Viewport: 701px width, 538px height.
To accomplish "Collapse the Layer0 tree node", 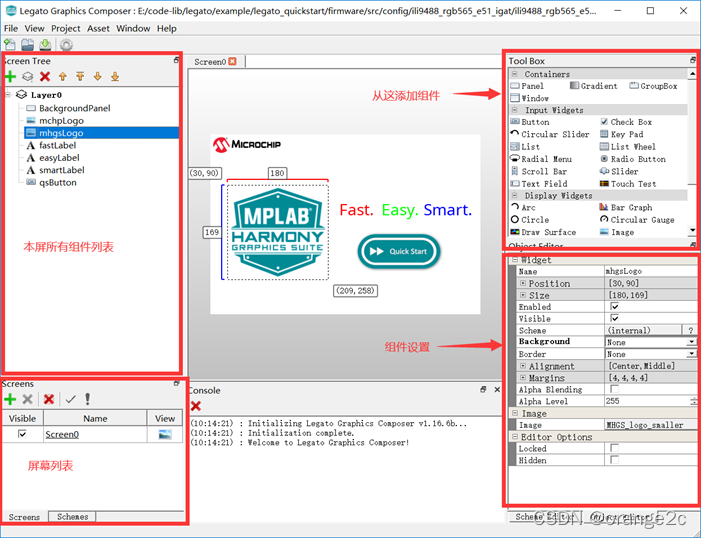I will pyautogui.click(x=8, y=94).
